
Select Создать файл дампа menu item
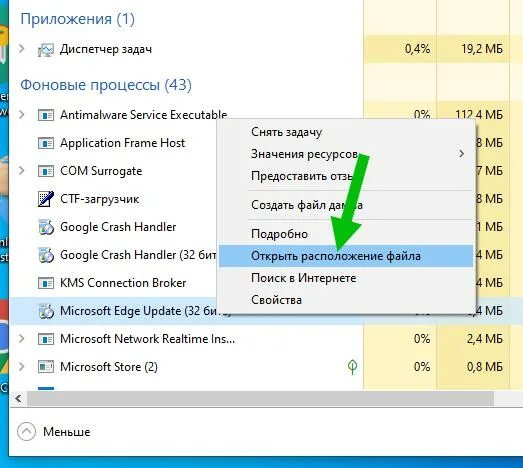click(346, 205)
